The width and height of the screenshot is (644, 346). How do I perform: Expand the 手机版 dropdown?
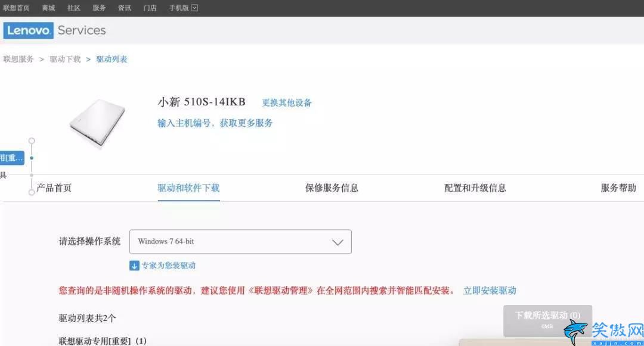pos(183,8)
